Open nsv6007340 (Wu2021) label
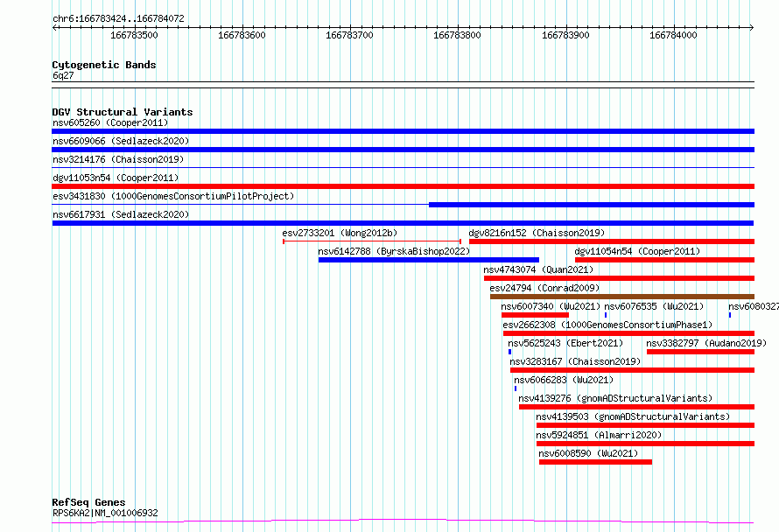This screenshot has height=532, width=779. click(551, 306)
